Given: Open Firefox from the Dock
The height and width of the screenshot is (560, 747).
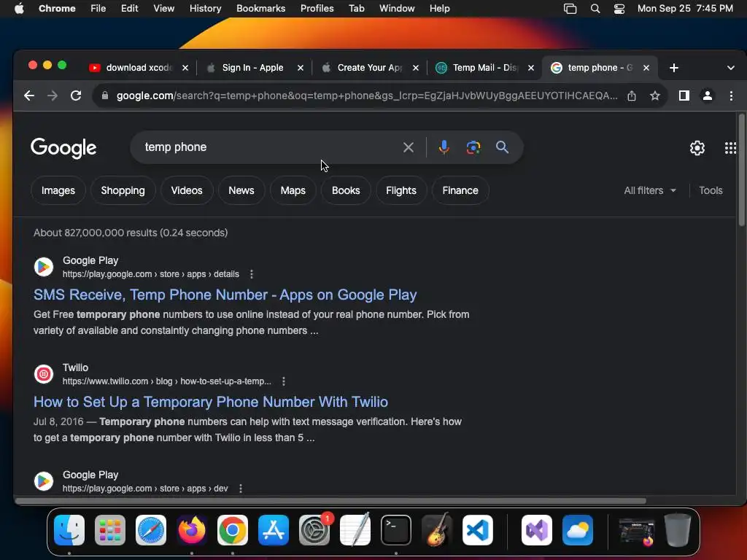Looking at the screenshot, I should (192, 530).
